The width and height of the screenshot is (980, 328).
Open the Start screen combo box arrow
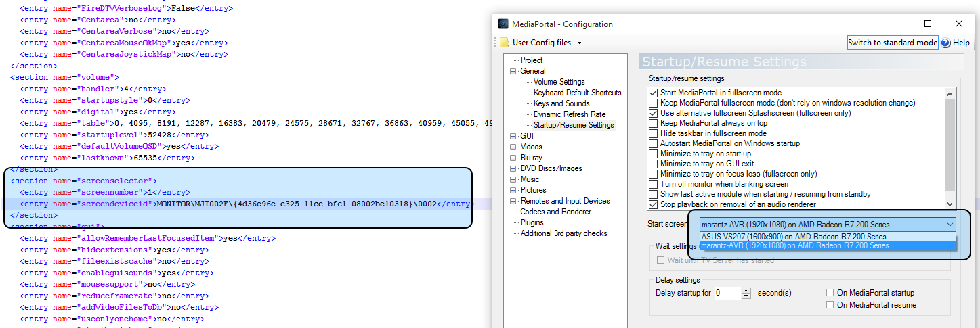949,225
